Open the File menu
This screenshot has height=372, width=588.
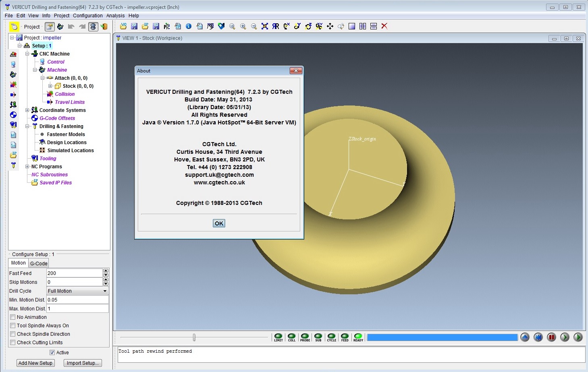[8, 16]
